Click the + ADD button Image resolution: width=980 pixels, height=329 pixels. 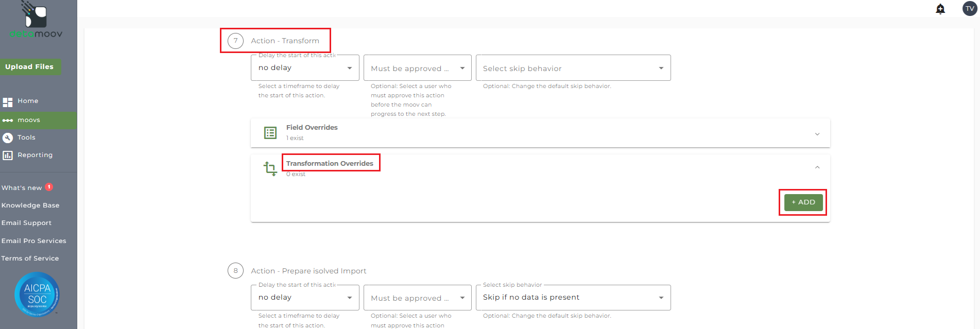pyautogui.click(x=803, y=202)
